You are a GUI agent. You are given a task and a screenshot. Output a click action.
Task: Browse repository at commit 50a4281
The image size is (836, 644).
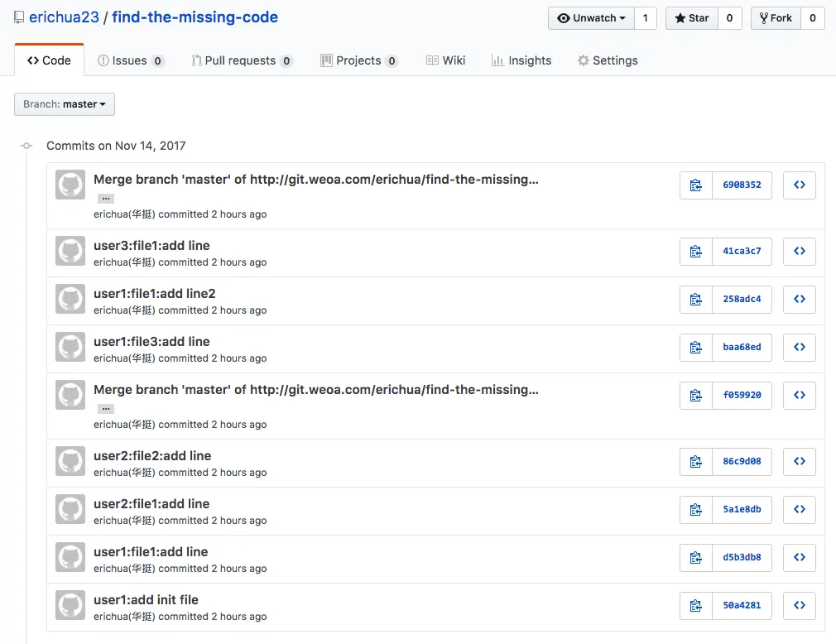800,605
